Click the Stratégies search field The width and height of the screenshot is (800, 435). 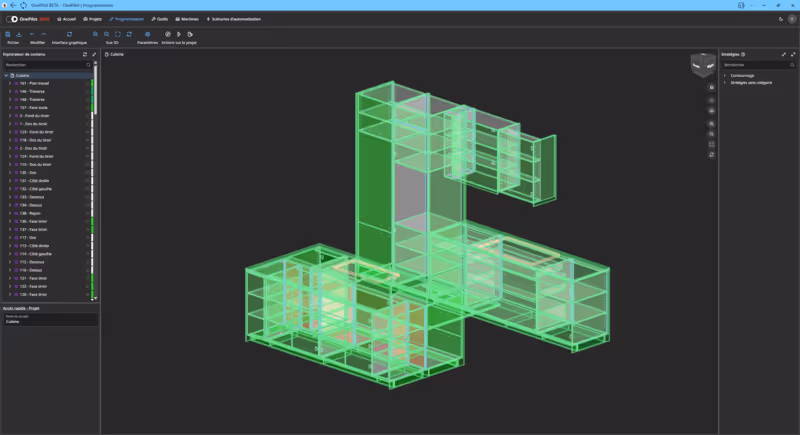tap(759, 65)
